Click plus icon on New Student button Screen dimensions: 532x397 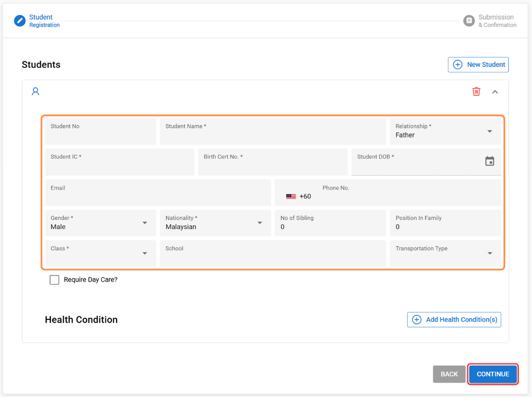pyautogui.click(x=458, y=65)
